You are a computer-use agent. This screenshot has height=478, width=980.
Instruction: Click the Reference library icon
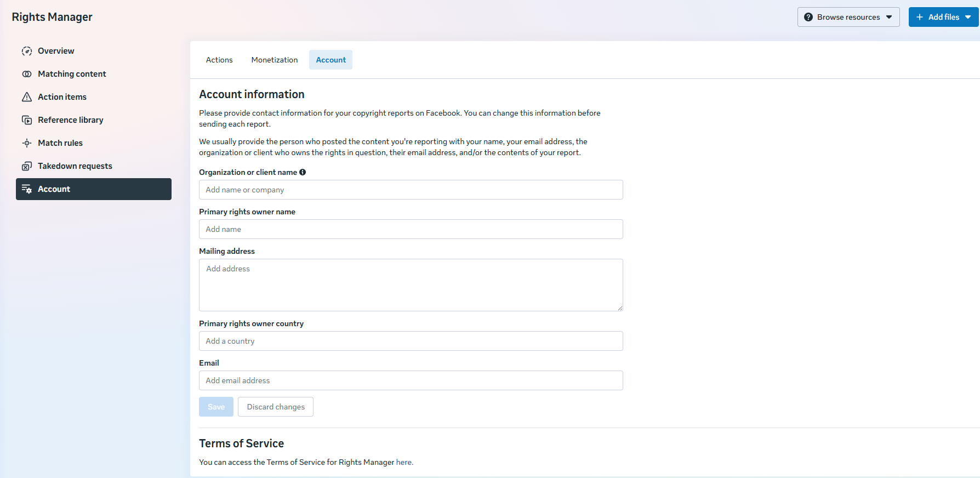coord(26,120)
